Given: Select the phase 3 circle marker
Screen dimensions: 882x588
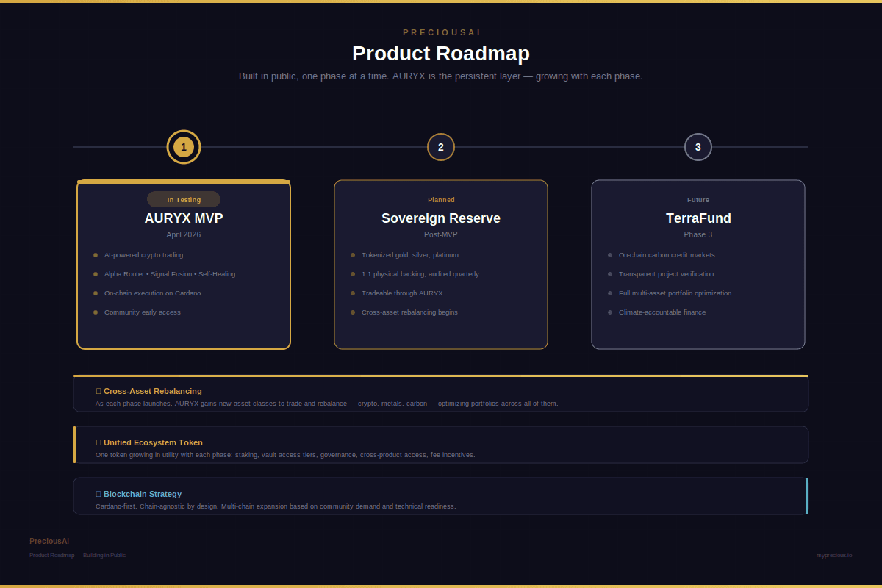Looking at the screenshot, I should pos(698,147).
